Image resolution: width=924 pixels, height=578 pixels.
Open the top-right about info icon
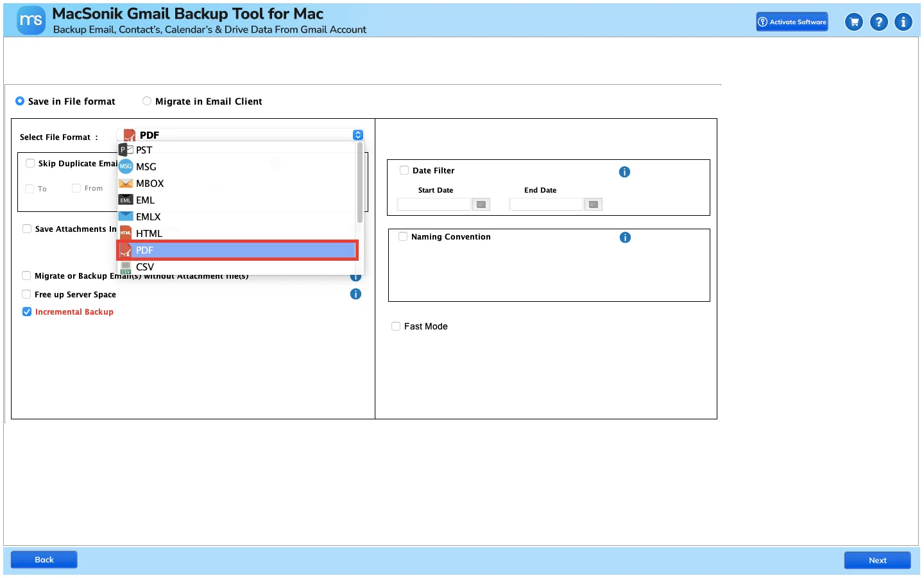pyautogui.click(x=903, y=22)
